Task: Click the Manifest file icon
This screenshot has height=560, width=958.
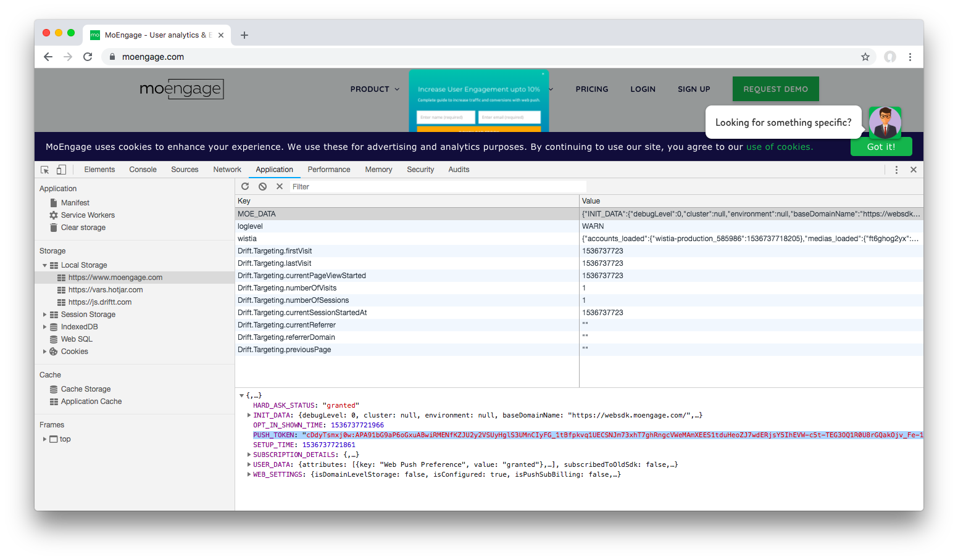Action: click(54, 203)
